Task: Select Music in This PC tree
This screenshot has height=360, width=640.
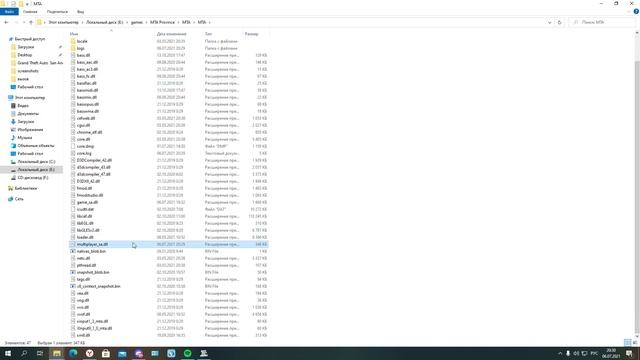Action: tap(24, 138)
